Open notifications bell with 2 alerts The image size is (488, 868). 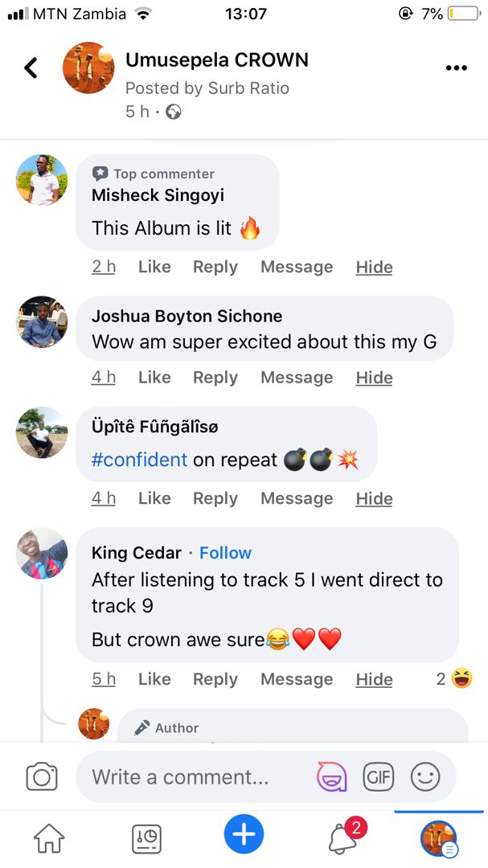point(343,838)
